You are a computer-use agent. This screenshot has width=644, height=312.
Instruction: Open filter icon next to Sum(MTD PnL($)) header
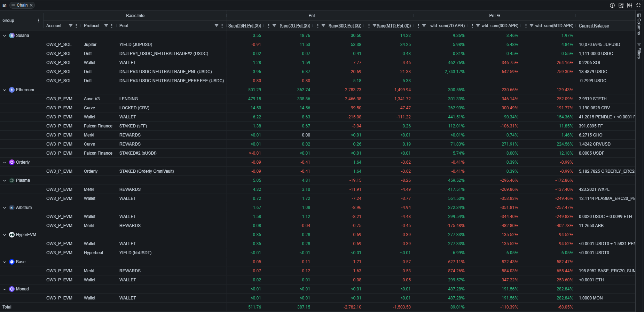tap(375, 26)
